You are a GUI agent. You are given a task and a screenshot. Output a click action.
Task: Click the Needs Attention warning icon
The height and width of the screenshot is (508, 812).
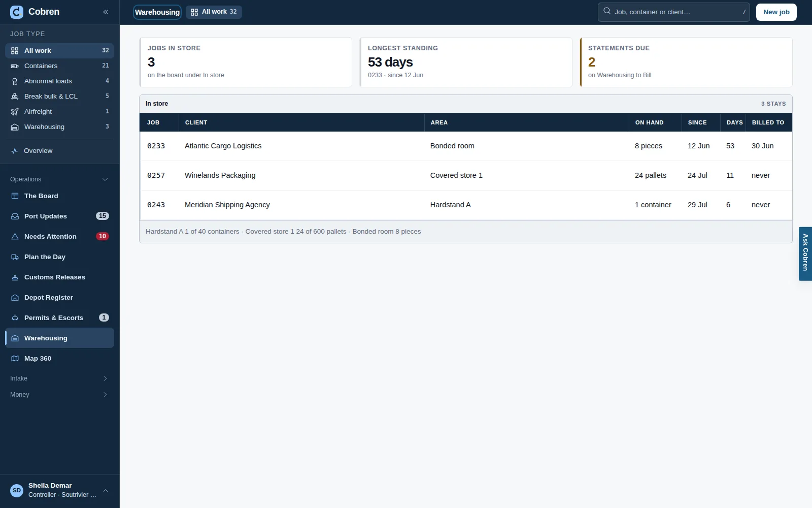pos(15,237)
